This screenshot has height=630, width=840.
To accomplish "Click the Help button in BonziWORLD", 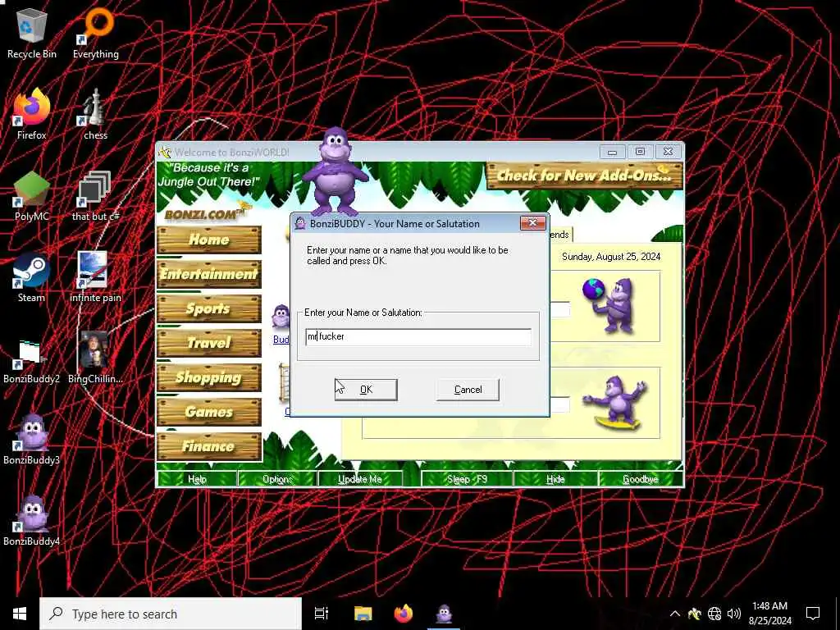I will click(197, 479).
